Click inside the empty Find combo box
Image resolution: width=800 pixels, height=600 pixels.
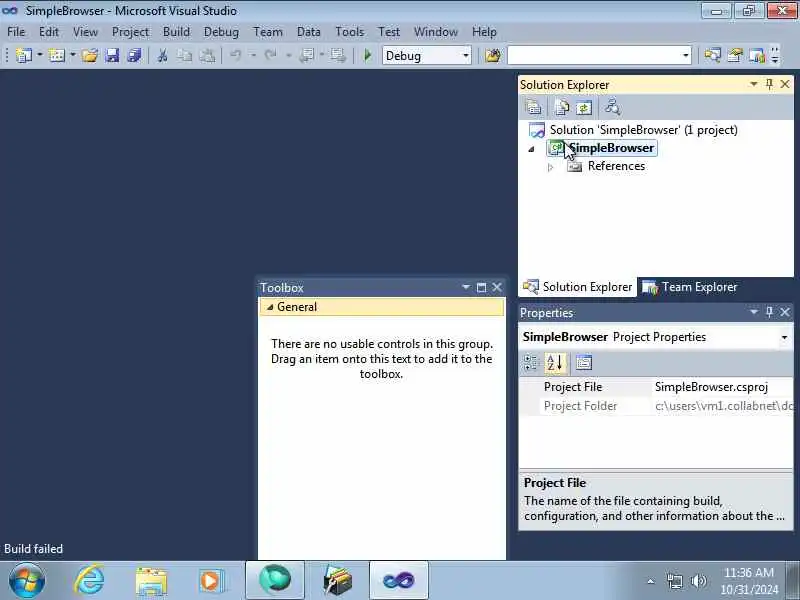[594, 56]
